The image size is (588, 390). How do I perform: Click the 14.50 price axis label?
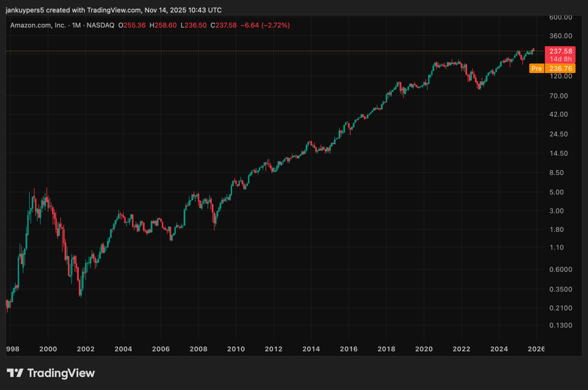point(559,153)
